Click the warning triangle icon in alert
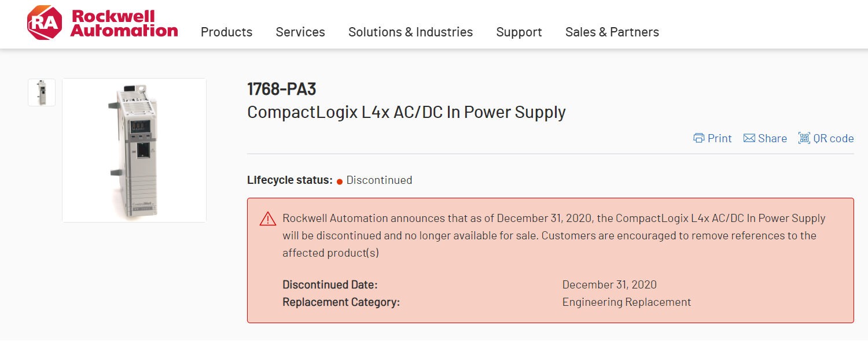 pos(268,219)
